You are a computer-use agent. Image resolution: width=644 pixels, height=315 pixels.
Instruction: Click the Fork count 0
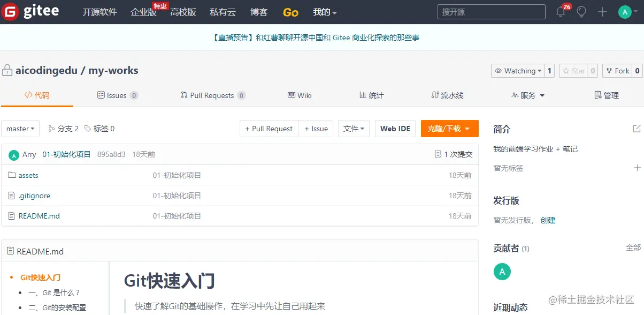[638, 71]
